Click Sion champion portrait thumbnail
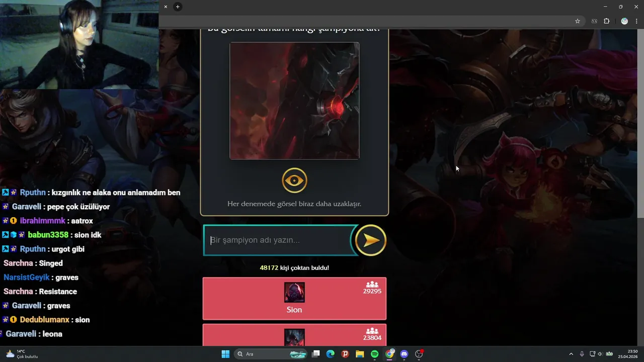This screenshot has width=644, height=362. coord(294,292)
